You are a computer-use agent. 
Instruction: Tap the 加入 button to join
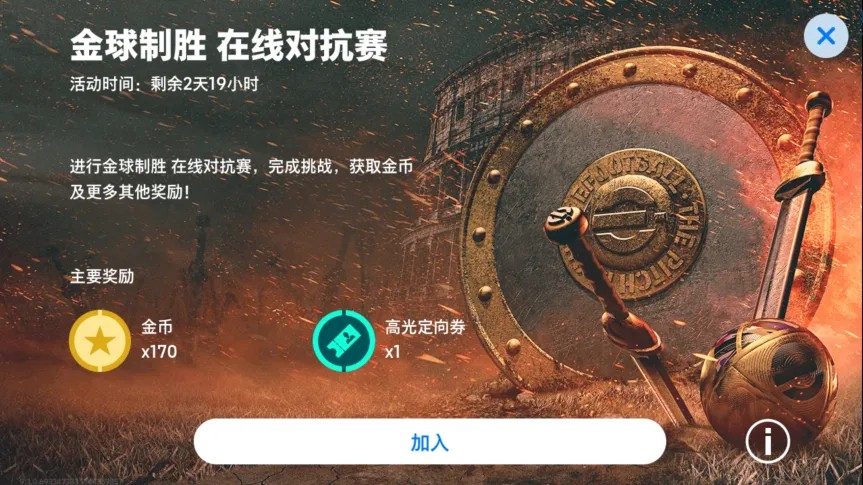pos(430,442)
